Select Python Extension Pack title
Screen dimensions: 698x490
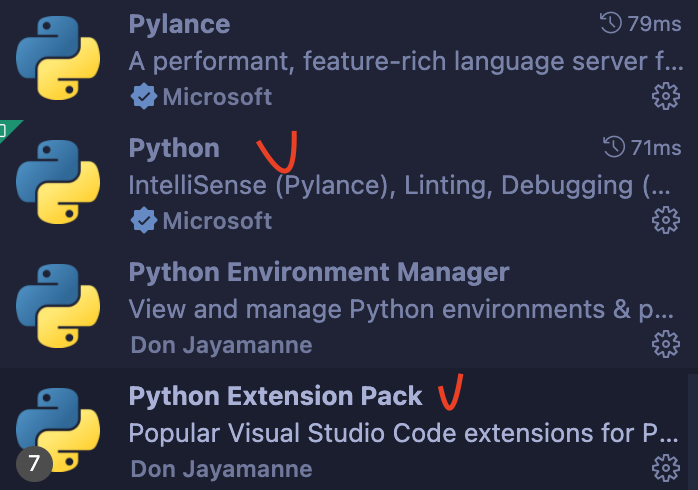(275, 396)
